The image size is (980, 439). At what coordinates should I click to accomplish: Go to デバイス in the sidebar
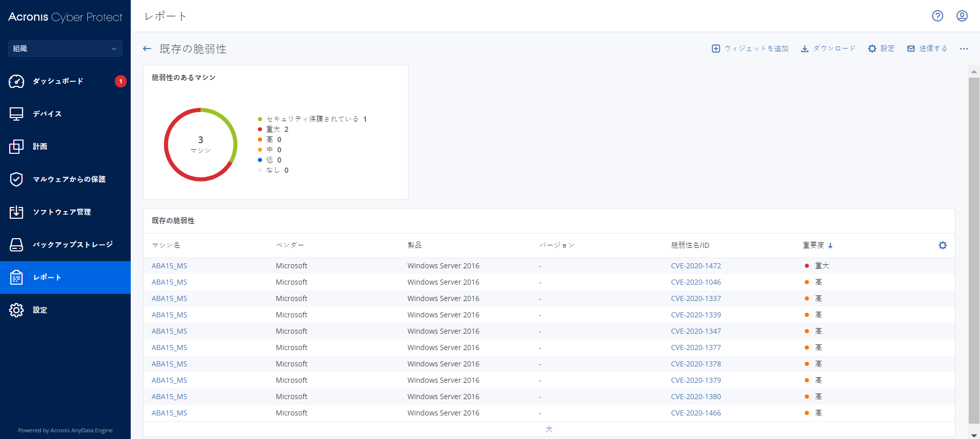point(47,114)
